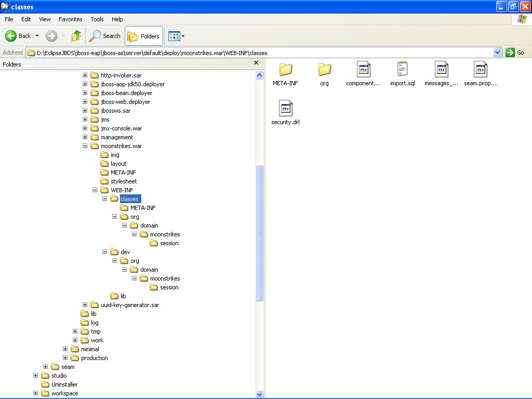This screenshot has height=399, width=532.
Task: Open the File menu
Action: (x=9, y=19)
